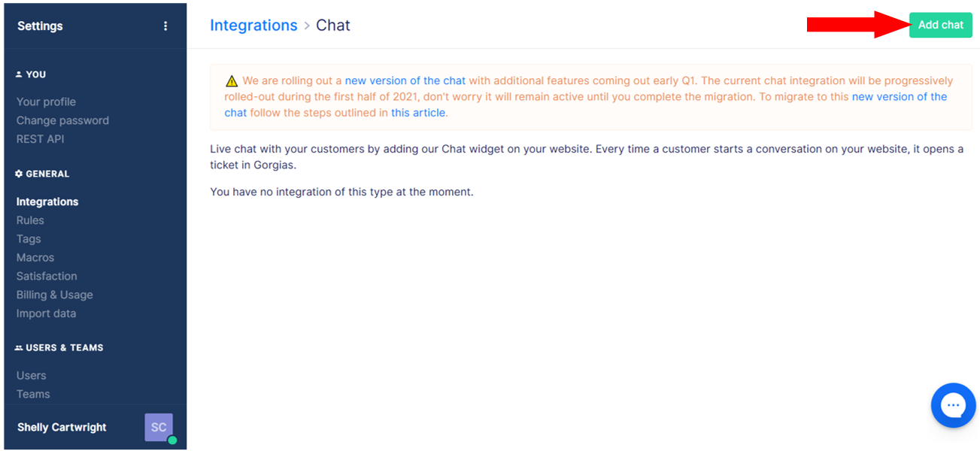Open Your profile settings
The height and width of the screenshot is (454, 980).
point(46,101)
